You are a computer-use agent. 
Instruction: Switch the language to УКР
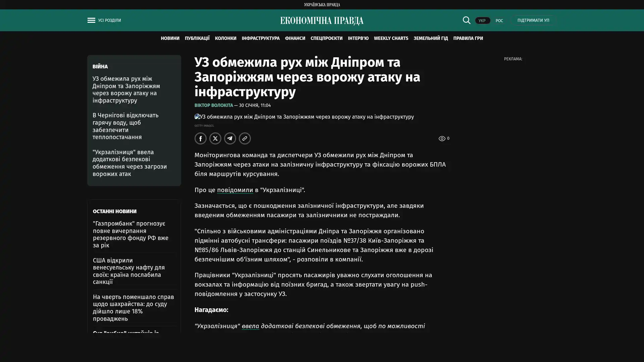click(x=482, y=21)
